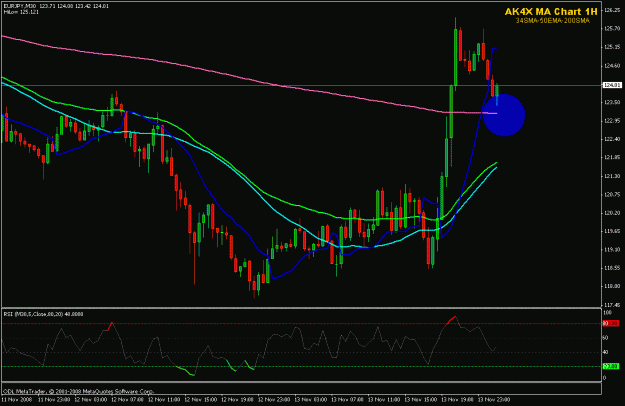The height and width of the screenshot is (406, 625).
Task: Click the 12 Nov 23:00 time label
Action: (x=274, y=399)
